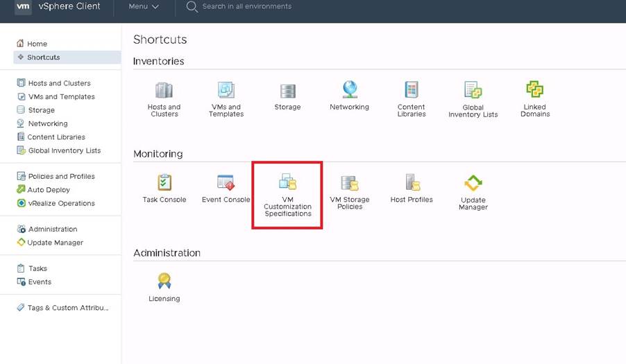Click the Tags icon in sidebar
This screenshot has height=364, width=626.
click(x=21, y=307)
